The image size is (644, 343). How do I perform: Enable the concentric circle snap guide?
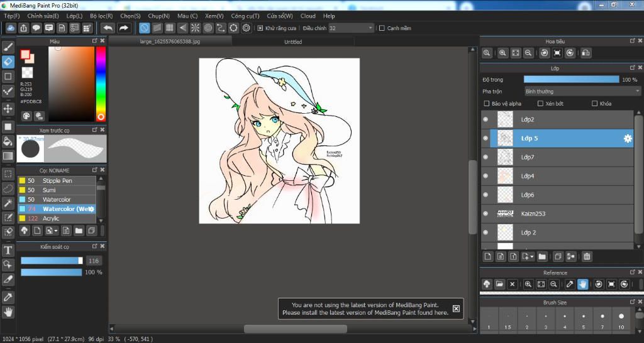point(208,28)
